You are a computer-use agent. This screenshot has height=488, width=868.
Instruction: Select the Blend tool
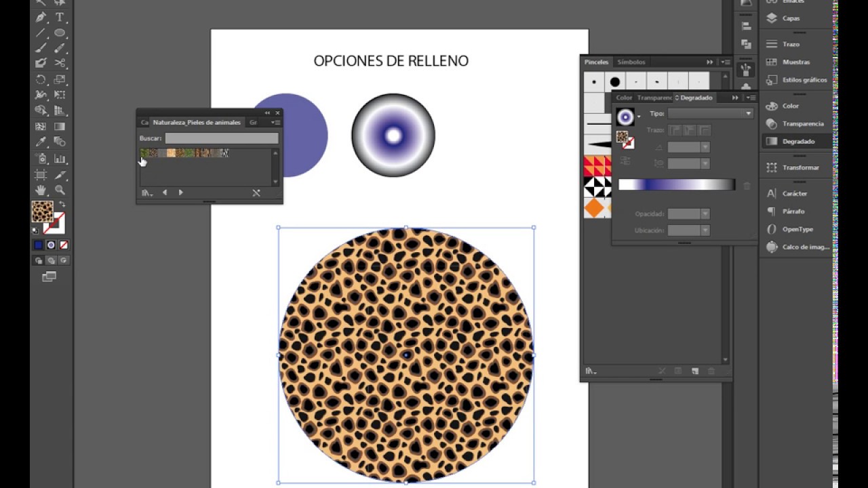[60, 142]
